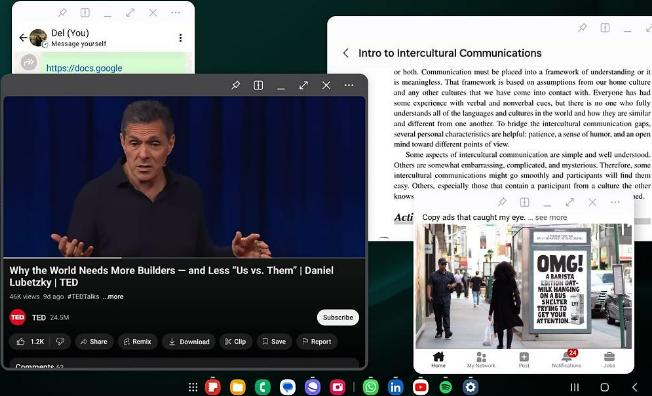Image resolution: width=652 pixels, height=396 pixels.
Task: Download the TED video
Action: tap(189, 342)
